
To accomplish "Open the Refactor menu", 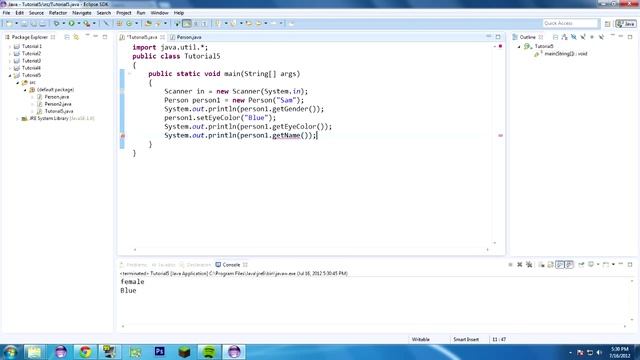I will [58, 13].
